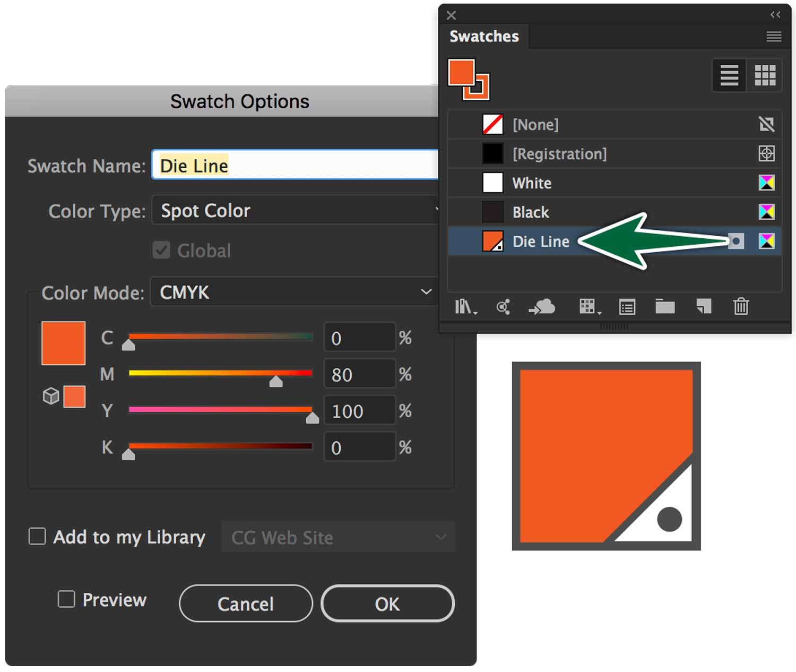The width and height of the screenshot is (796, 672).
Task: Create New Color Group folder icon
Action: pos(665,307)
